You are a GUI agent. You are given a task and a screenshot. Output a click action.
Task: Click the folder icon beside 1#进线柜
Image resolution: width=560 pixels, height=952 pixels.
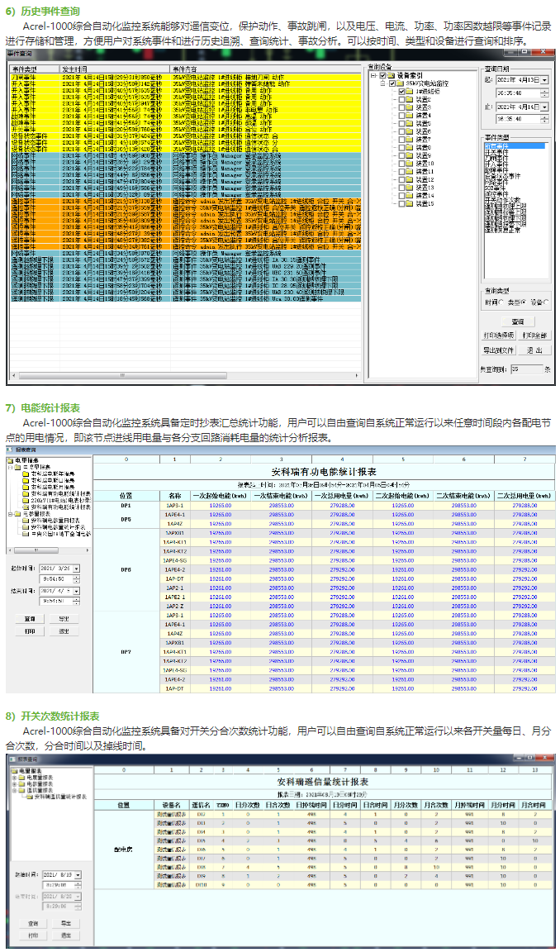(410, 91)
